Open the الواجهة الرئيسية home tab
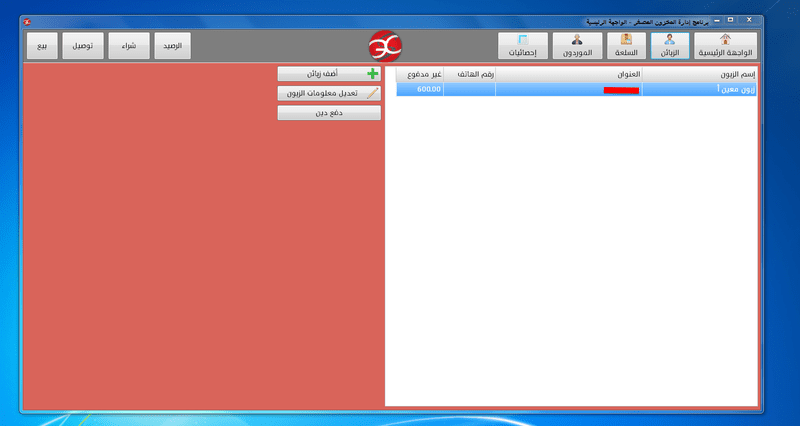This screenshot has height=426, width=800. pyautogui.click(x=726, y=46)
